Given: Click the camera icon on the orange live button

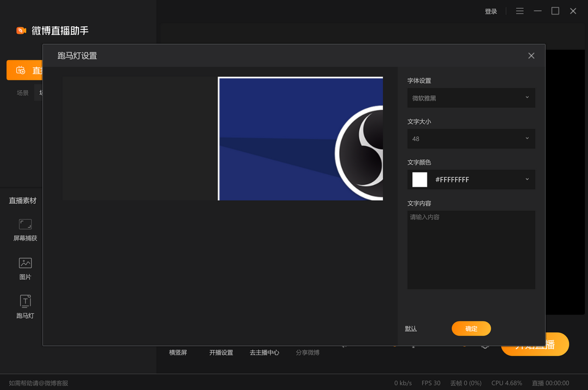Looking at the screenshot, I should [x=21, y=70].
